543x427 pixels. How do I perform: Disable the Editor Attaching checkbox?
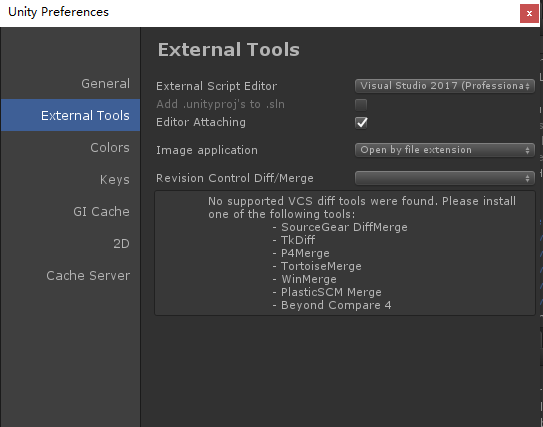pos(361,123)
